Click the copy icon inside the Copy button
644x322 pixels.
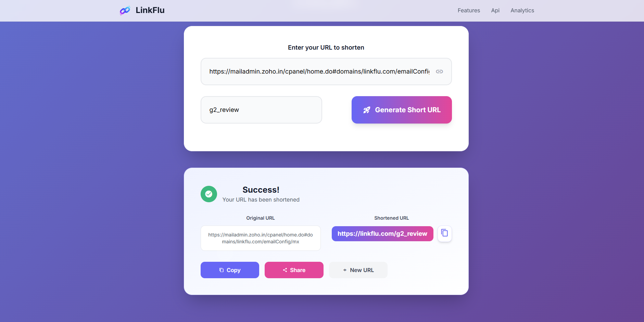click(x=222, y=270)
